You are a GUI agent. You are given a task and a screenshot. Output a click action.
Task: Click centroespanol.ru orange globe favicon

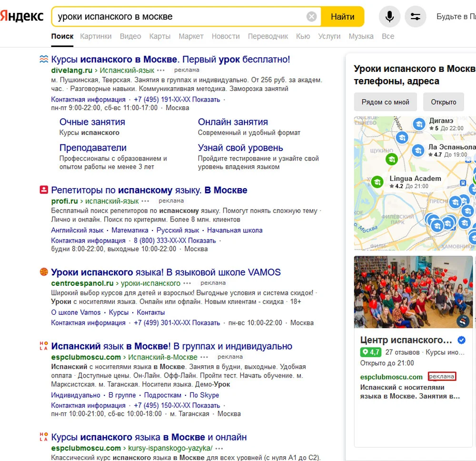[44, 272]
